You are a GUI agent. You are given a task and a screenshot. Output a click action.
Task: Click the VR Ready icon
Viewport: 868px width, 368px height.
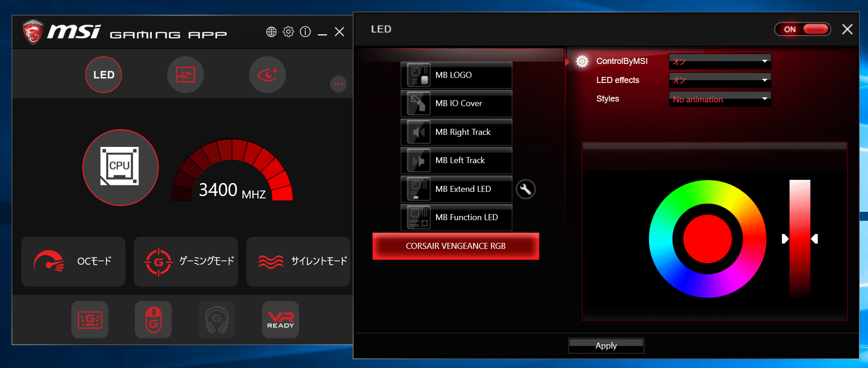tap(281, 320)
